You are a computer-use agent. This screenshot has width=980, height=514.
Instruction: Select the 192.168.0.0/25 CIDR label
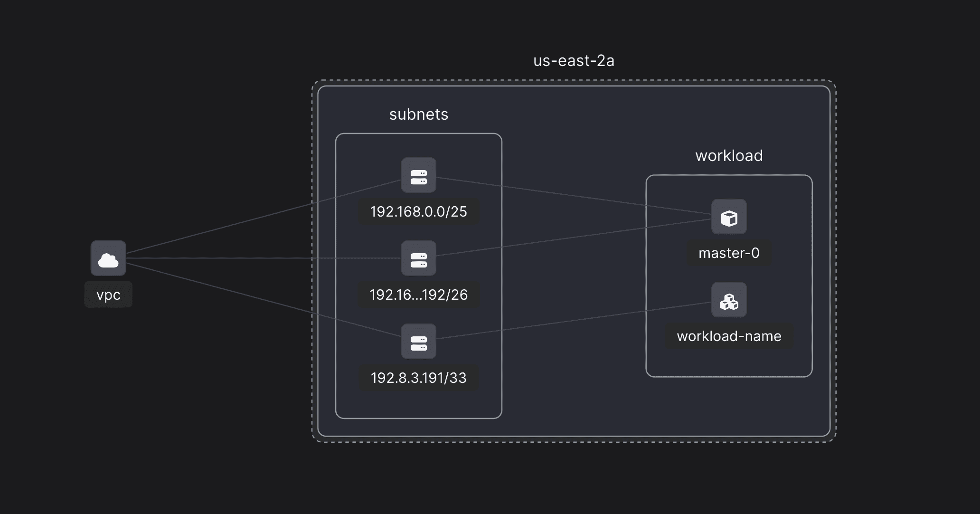419,212
